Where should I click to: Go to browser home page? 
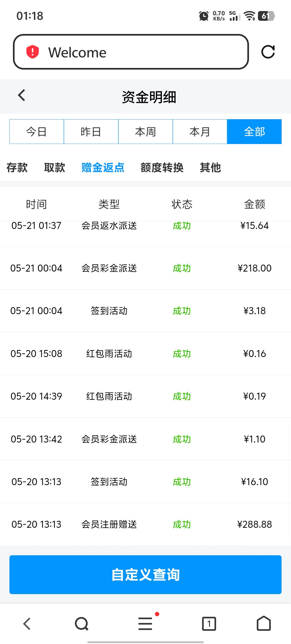coord(264,624)
